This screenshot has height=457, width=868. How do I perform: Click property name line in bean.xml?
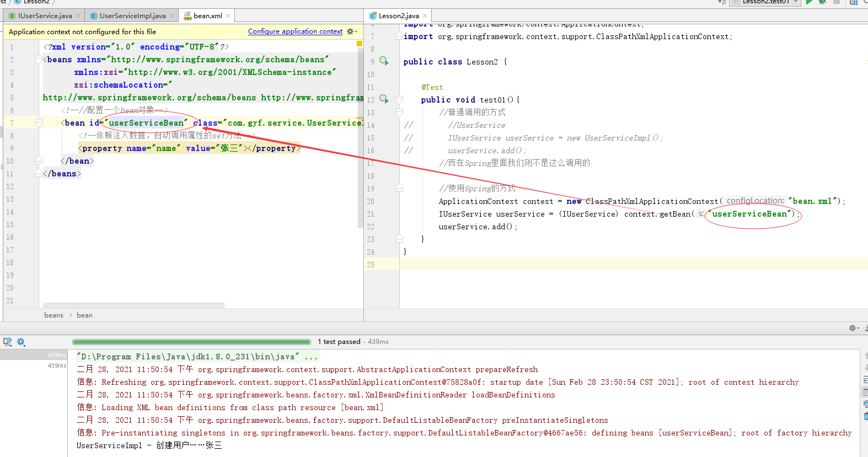click(x=189, y=148)
